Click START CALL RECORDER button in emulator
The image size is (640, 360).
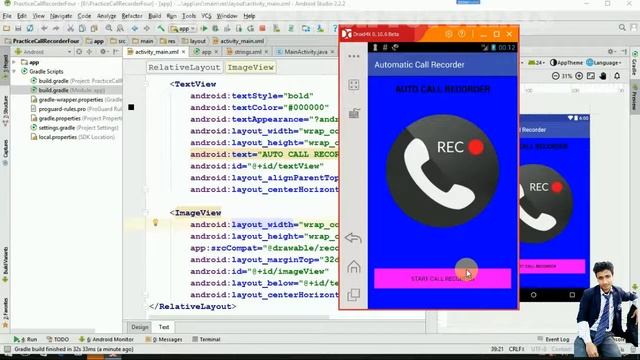point(442,278)
